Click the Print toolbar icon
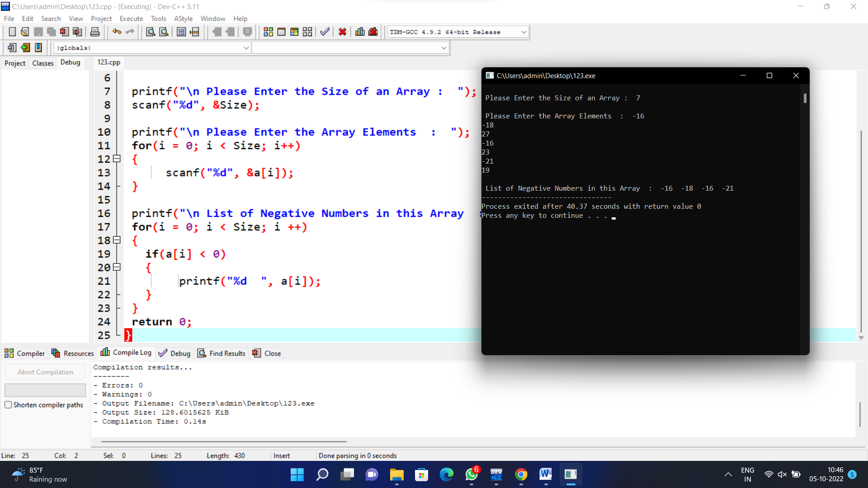The width and height of the screenshot is (868, 488). point(95,32)
